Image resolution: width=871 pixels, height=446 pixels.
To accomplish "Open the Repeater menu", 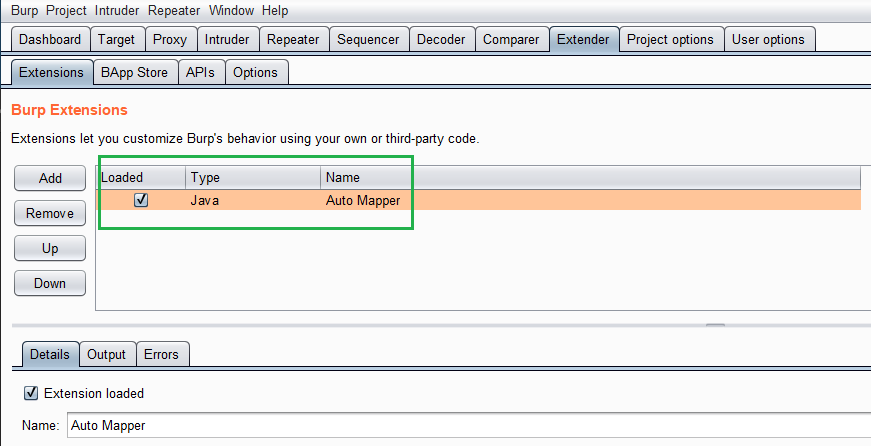I will pos(174,10).
